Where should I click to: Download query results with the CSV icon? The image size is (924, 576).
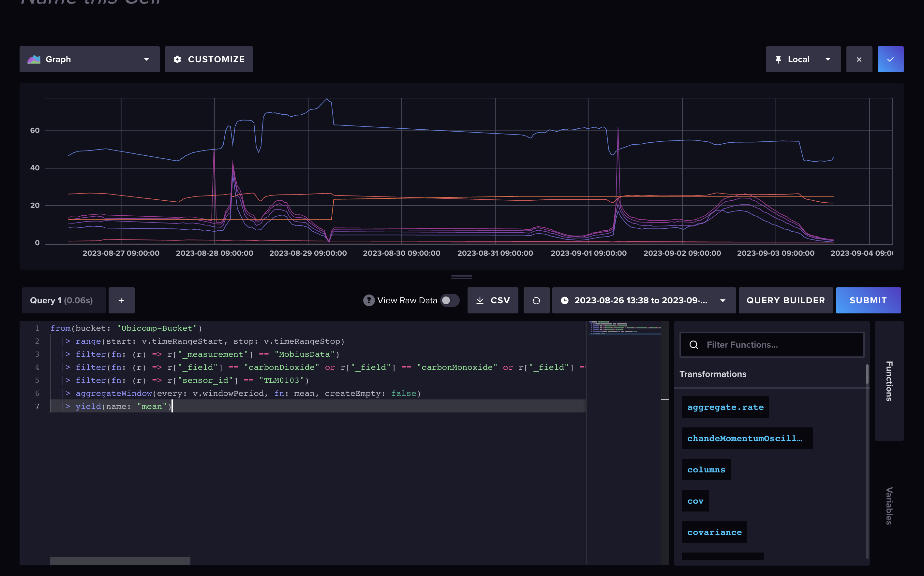(481, 300)
